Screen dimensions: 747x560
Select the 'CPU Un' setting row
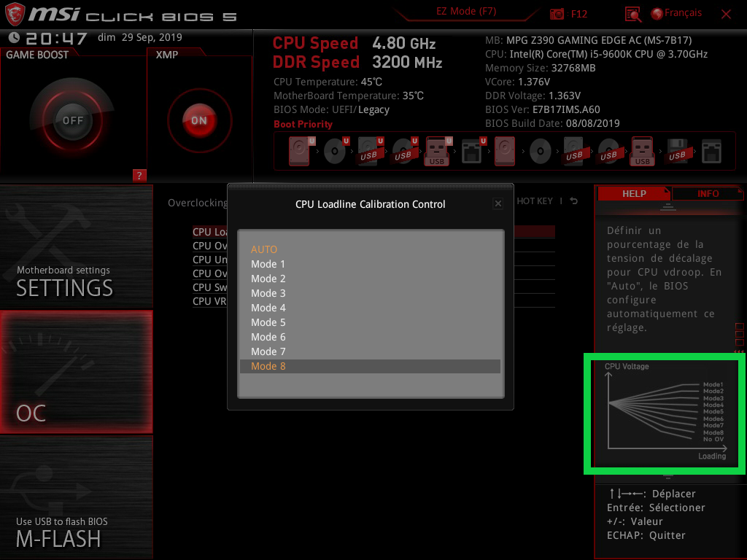(209, 260)
